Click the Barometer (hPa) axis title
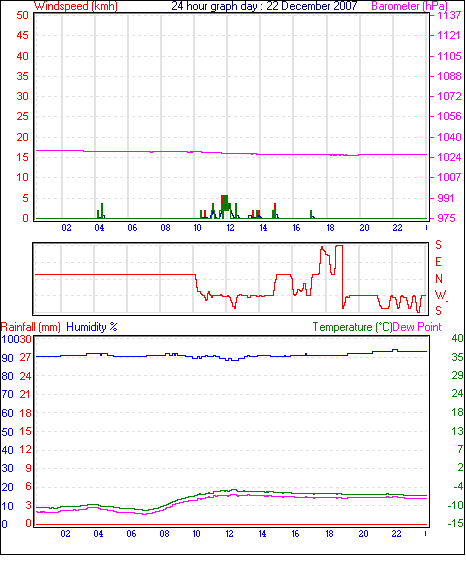This screenshot has width=466, height=563. click(x=409, y=6)
